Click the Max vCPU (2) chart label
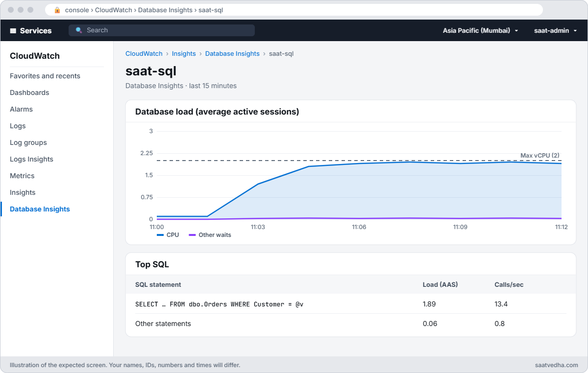 click(x=540, y=156)
